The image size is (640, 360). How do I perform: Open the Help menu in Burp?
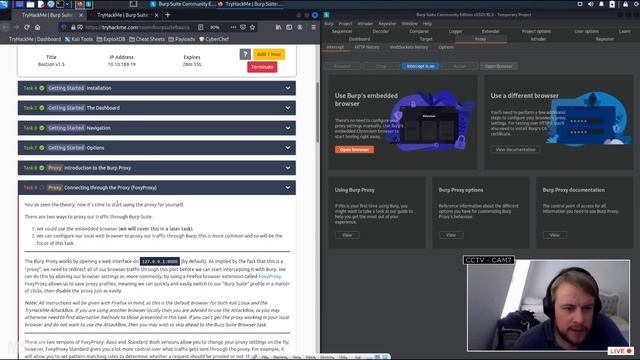tap(427, 24)
